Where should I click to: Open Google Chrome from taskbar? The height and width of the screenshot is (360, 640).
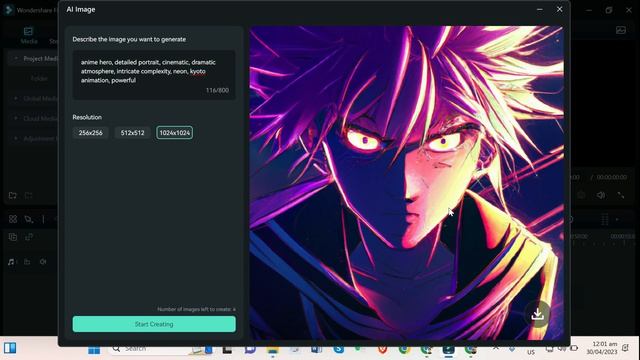pos(404,350)
